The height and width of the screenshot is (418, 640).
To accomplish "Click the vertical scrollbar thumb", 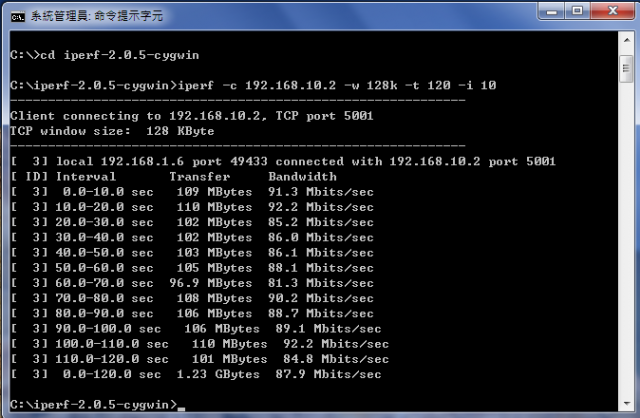I will (626, 69).
